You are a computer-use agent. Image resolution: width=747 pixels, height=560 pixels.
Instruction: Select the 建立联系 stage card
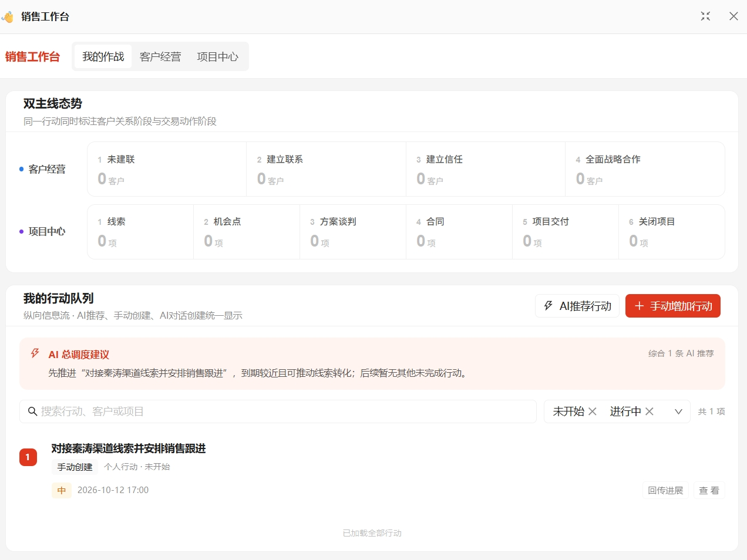pyautogui.click(x=326, y=169)
